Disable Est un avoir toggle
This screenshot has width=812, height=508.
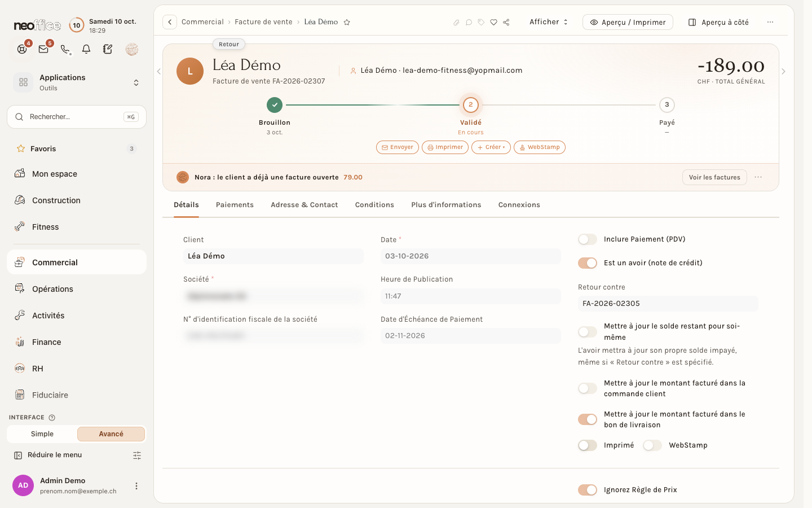[588, 263]
